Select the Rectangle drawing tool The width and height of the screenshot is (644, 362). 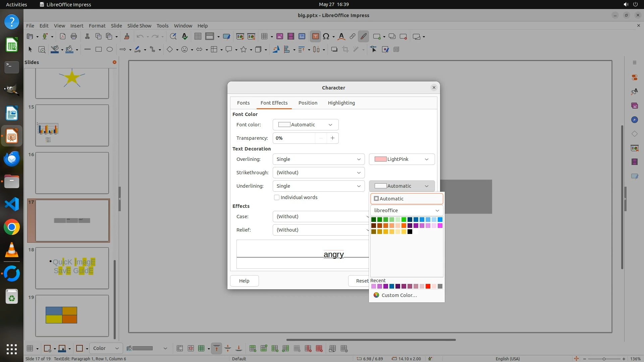[x=98, y=50]
